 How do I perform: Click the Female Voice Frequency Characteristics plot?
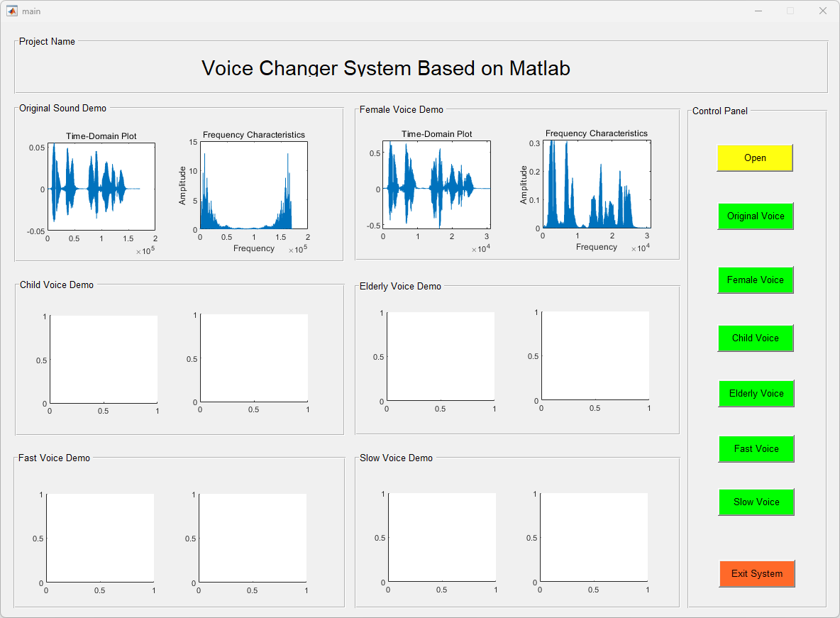click(x=597, y=184)
